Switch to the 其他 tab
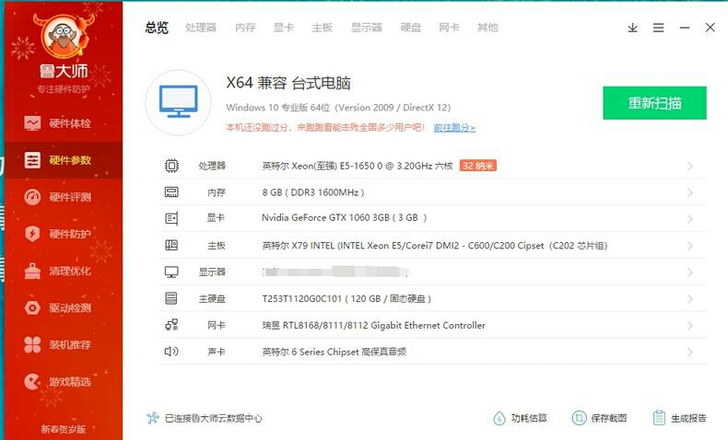This screenshot has width=728, height=440. [x=488, y=28]
